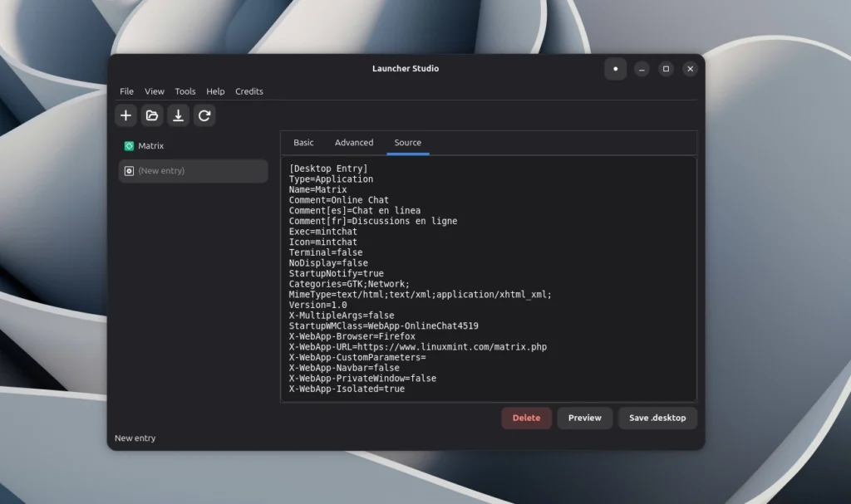Click the download/import icon in the toolbar
This screenshot has height=504, width=851.
coord(178,115)
